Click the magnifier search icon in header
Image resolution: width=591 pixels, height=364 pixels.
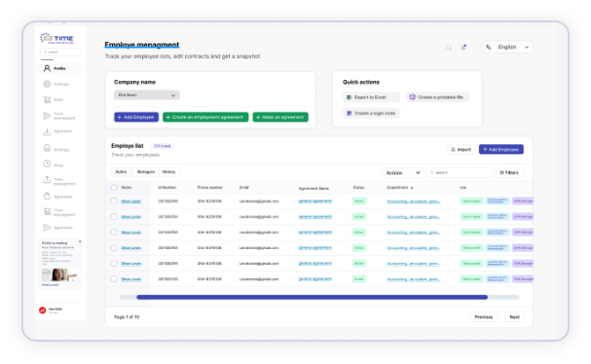coord(449,48)
